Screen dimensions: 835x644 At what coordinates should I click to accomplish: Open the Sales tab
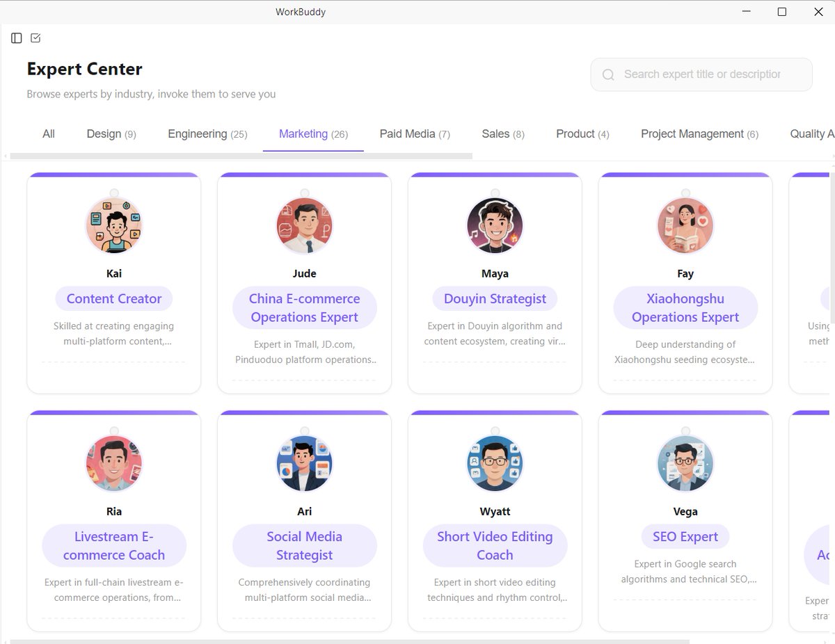[503, 134]
